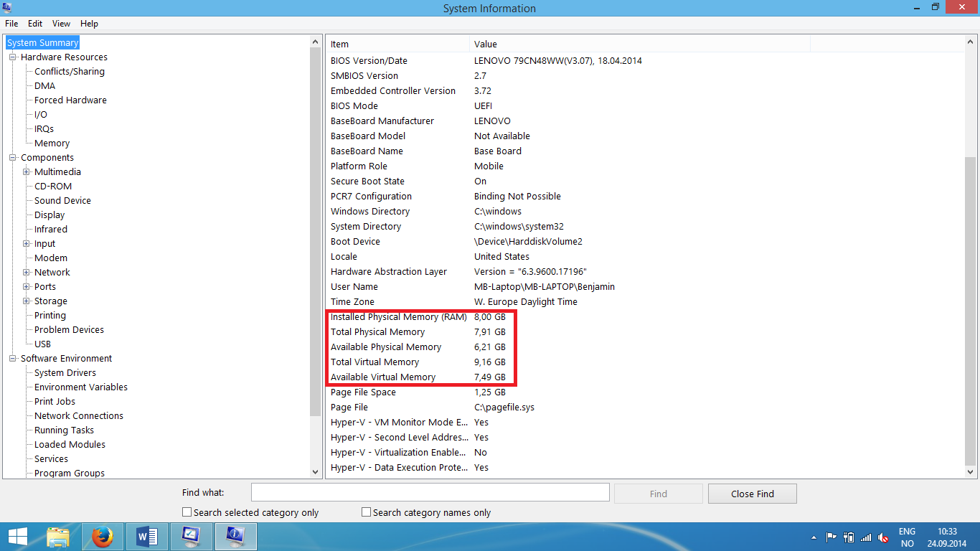Launch Firefox from the taskbar
The height and width of the screenshot is (551, 980).
(x=103, y=537)
